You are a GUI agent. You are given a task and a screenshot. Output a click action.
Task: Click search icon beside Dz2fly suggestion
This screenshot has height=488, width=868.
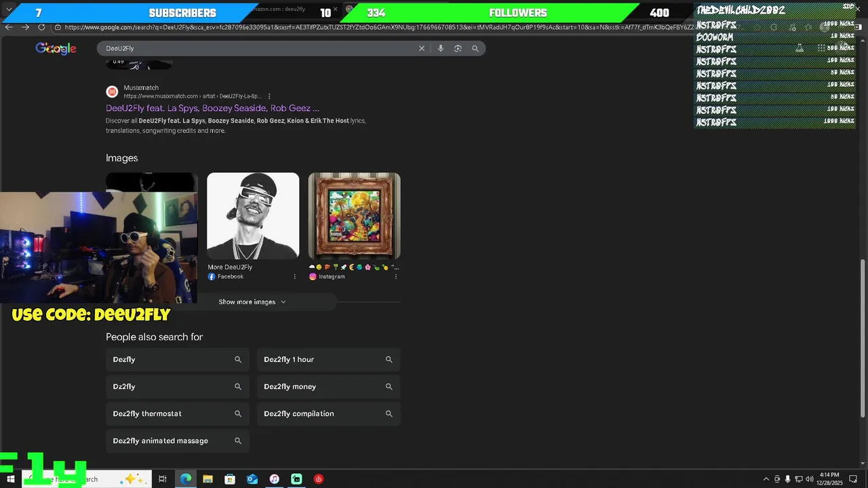[x=238, y=386]
